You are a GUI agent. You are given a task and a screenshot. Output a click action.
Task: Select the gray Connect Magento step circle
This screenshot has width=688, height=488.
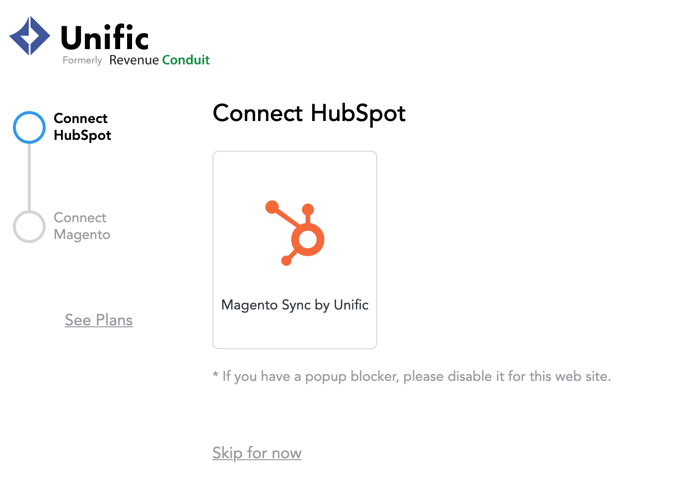29,226
